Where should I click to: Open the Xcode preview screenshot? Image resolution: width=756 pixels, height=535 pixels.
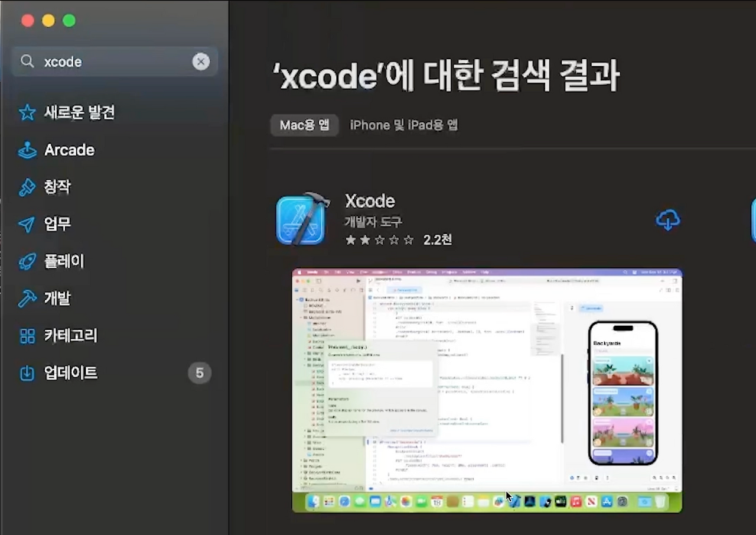click(x=487, y=391)
